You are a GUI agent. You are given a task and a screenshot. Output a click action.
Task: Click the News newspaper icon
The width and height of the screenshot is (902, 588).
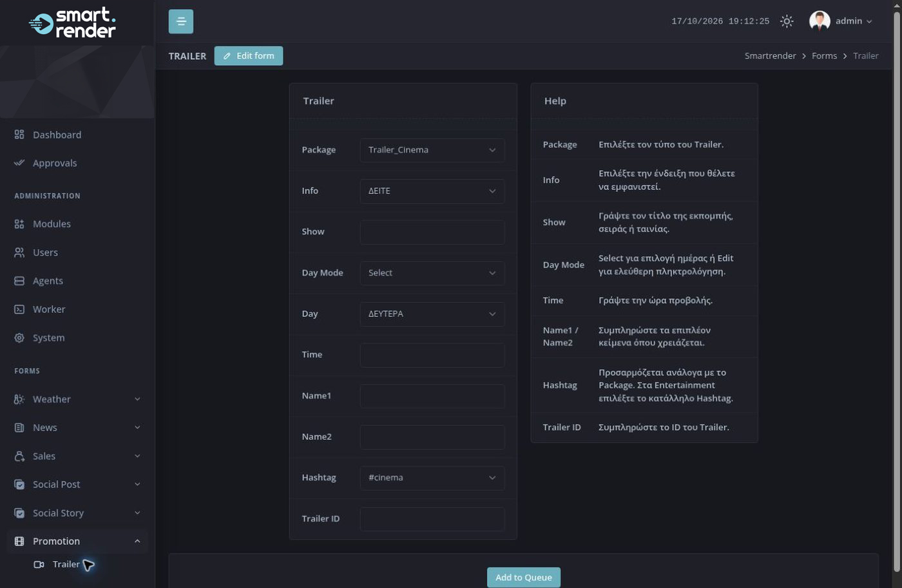pyautogui.click(x=19, y=428)
